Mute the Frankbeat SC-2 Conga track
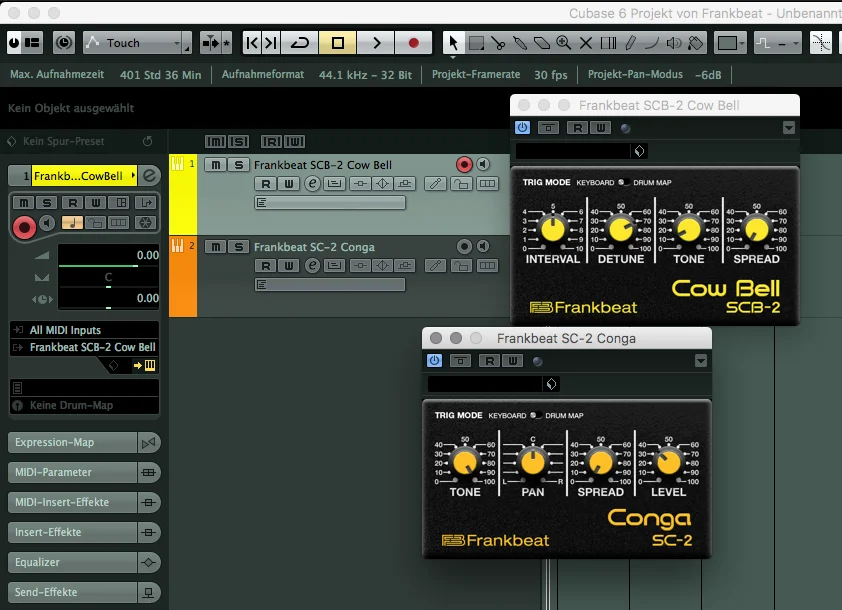 [x=216, y=247]
